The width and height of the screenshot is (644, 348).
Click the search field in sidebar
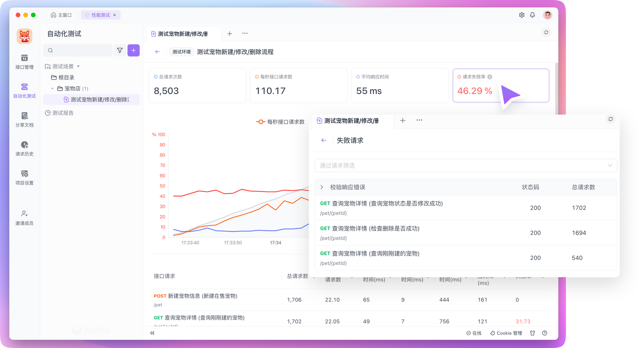[x=78, y=50]
